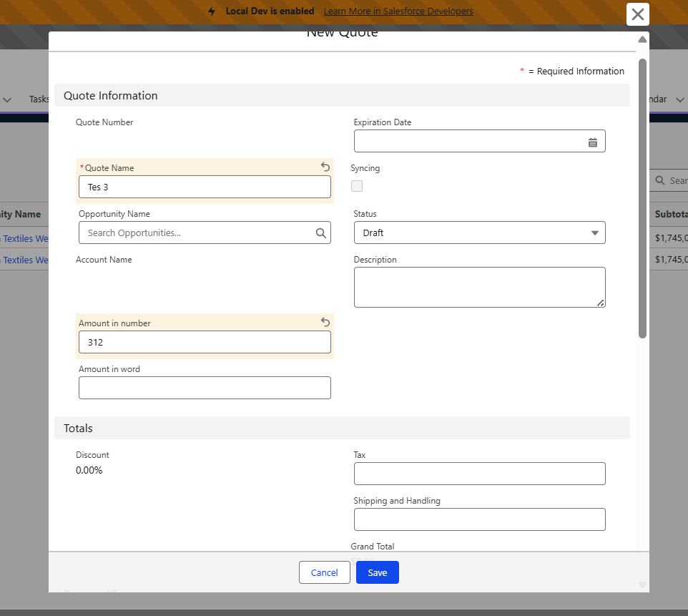
Task: Undo the Amount in number change
Action: pyautogui.click(x=325, y=322)
